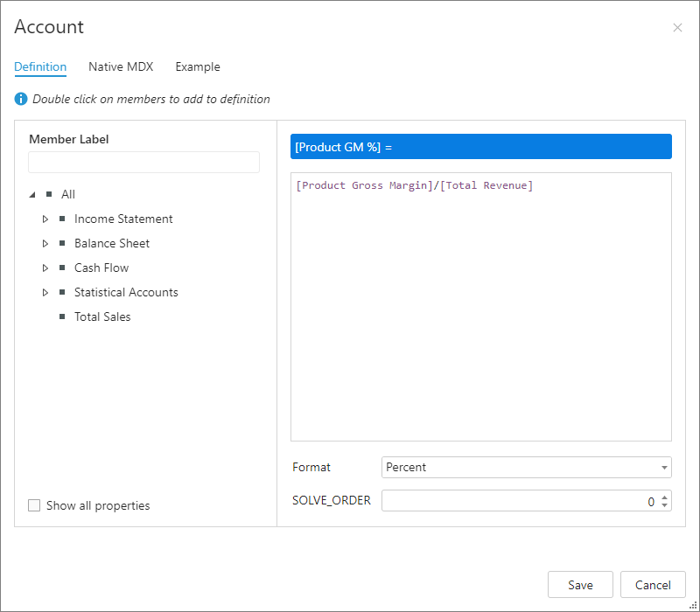Screen dimensions: 700x612
Task: Select Statistical Accounts member
Action: [x=126, y=293]
